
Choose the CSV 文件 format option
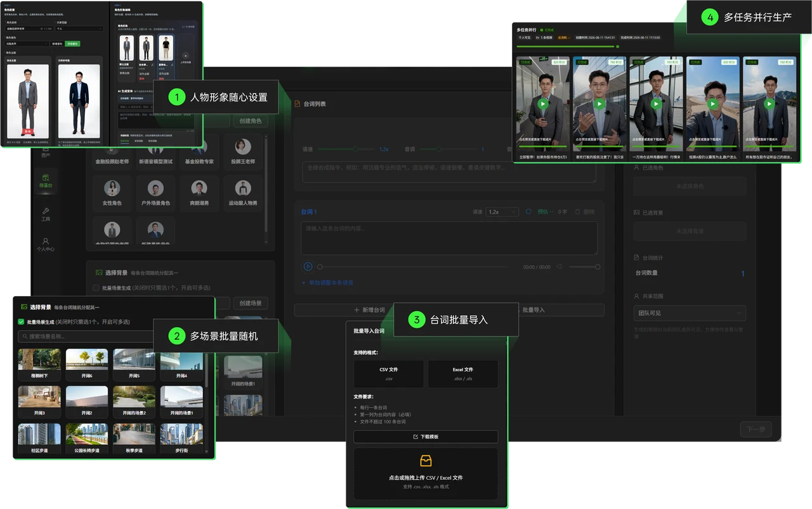coord(388,373)
